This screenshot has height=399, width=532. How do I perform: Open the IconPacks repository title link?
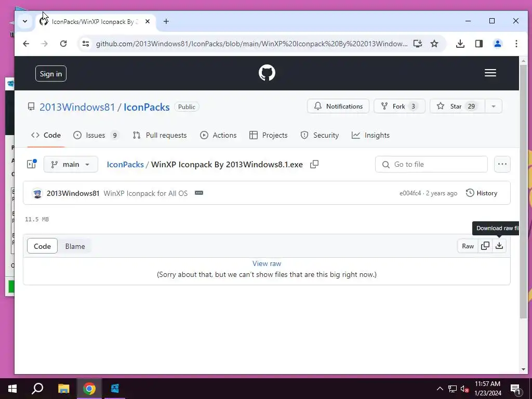coord(147,107)
